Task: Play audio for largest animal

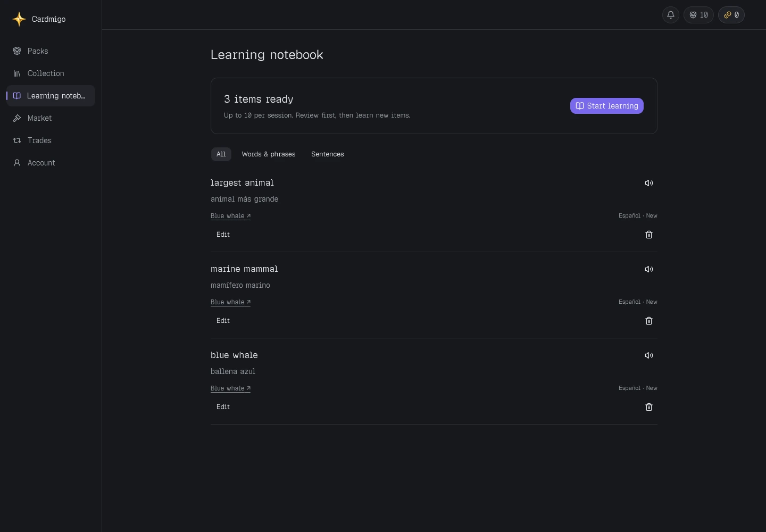Action: click(x=649, y=183)
